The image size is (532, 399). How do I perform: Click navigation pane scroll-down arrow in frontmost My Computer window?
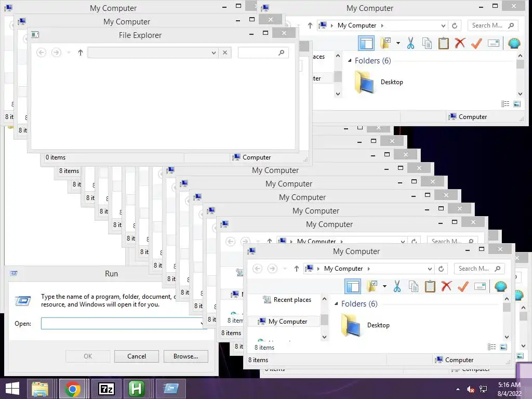coord(324,337)
